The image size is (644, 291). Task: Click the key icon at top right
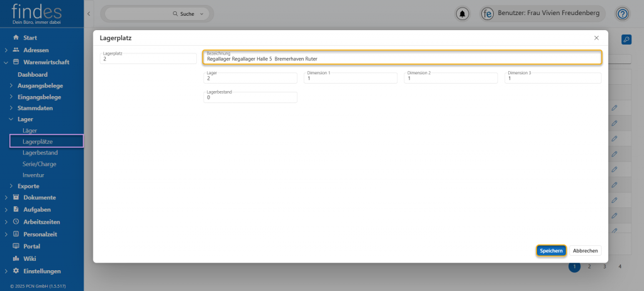click(626, 40)
